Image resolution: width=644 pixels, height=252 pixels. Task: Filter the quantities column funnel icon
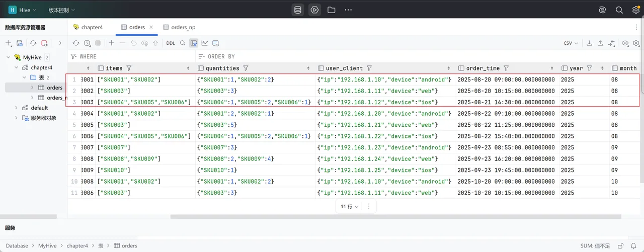tap(246, 68)
